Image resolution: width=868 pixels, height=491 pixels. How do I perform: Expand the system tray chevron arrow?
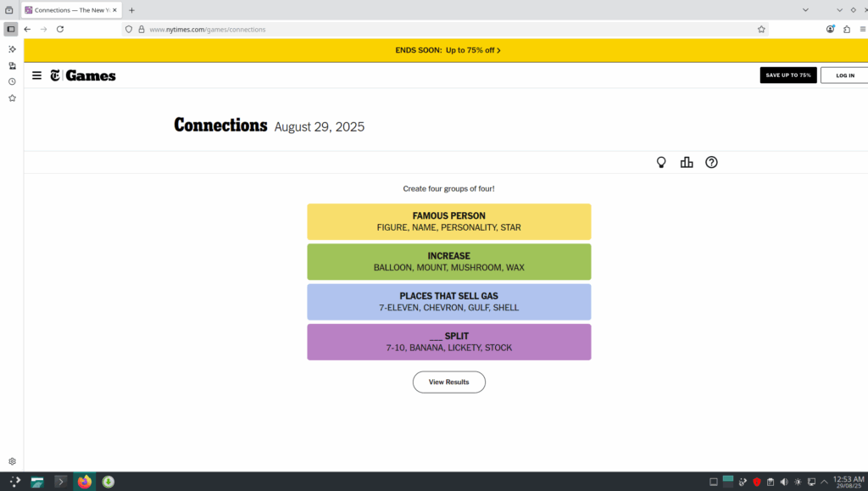pos(824,481)
